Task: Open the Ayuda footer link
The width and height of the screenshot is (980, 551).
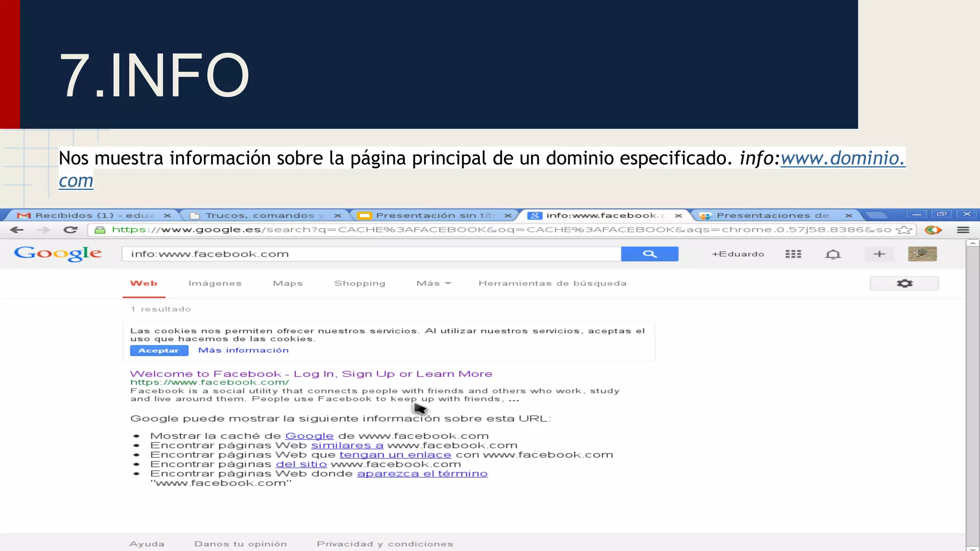Action: coord(146,544)
